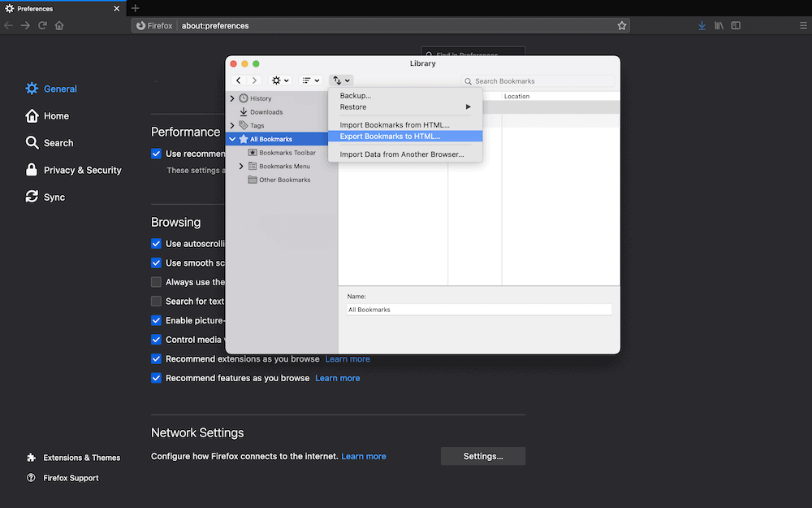
Task: Disable Recommend features as you browse
Action: 155,378
